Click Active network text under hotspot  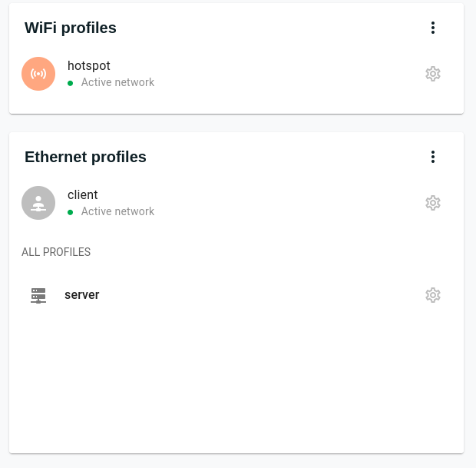click(117, 82)
